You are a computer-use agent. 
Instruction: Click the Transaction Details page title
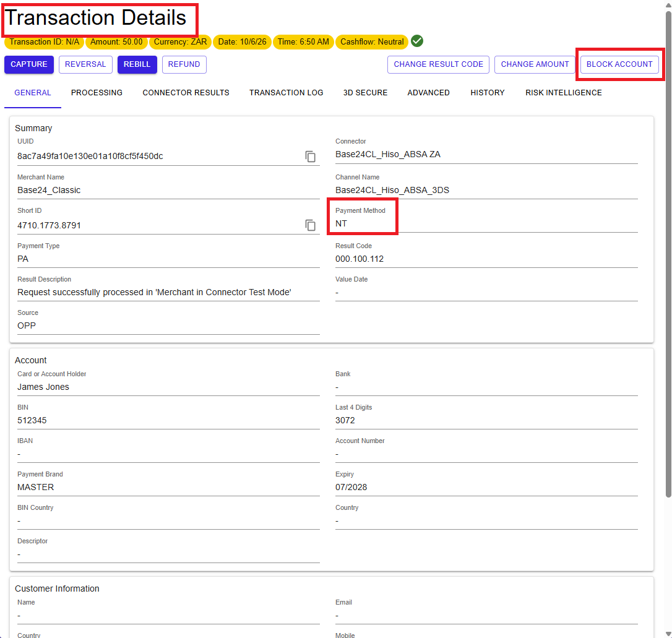point(96,18)
